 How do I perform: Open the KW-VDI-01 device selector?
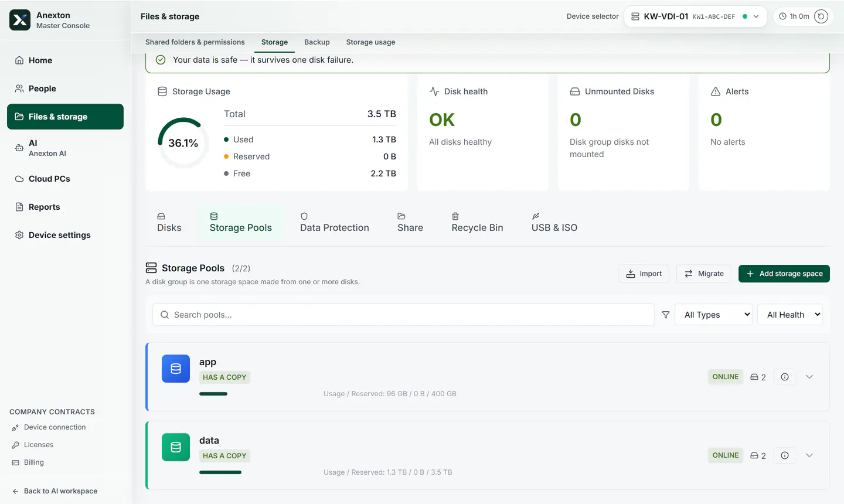click(695, 16)
